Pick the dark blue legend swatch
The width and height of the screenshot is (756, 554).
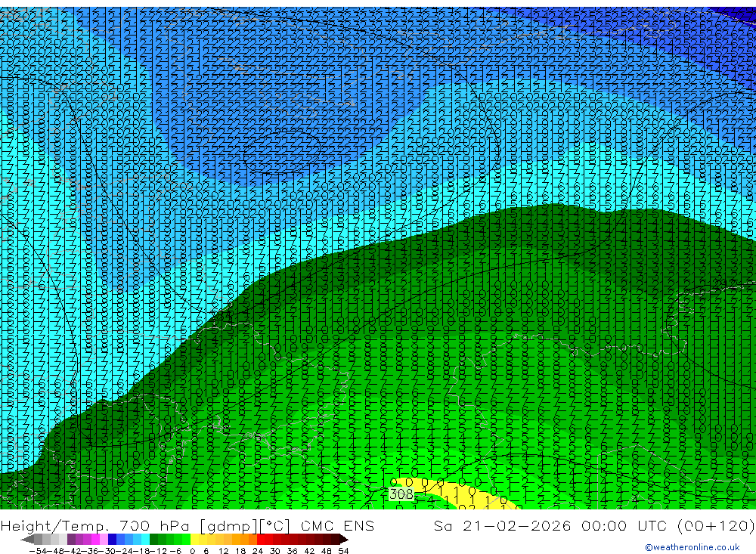[112, 540]
